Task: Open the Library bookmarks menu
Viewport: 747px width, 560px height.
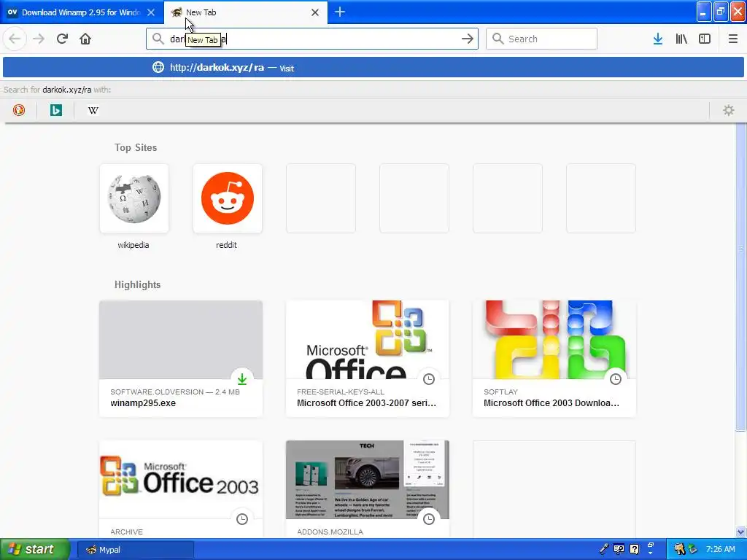Action: pyautogui.click(x=681, y=39)
